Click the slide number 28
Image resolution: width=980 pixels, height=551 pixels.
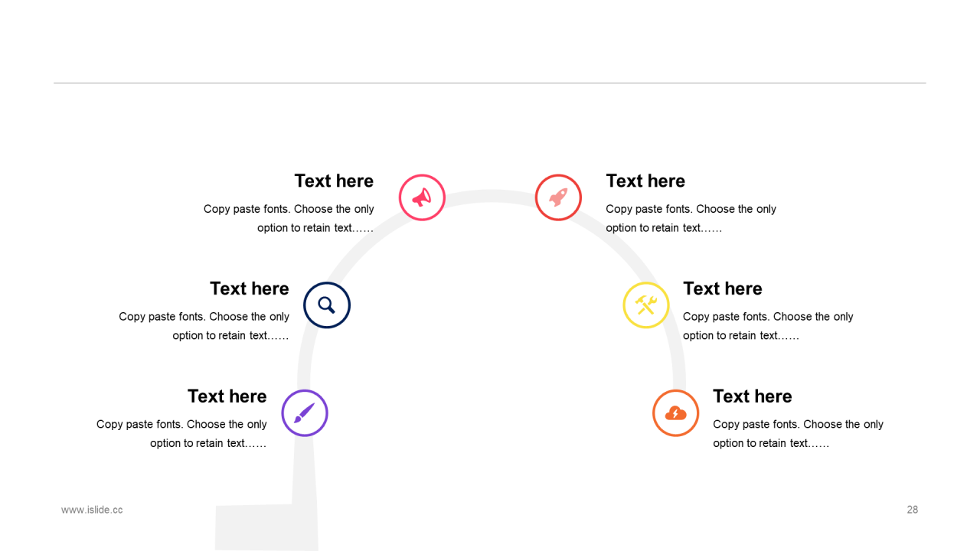pos(913,510)
